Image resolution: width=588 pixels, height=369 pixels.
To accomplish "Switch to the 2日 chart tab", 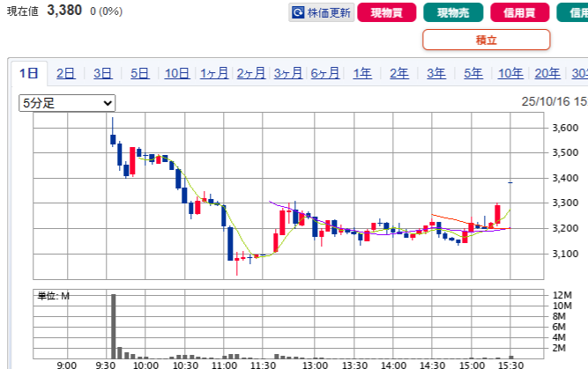I will coord(66,74).
